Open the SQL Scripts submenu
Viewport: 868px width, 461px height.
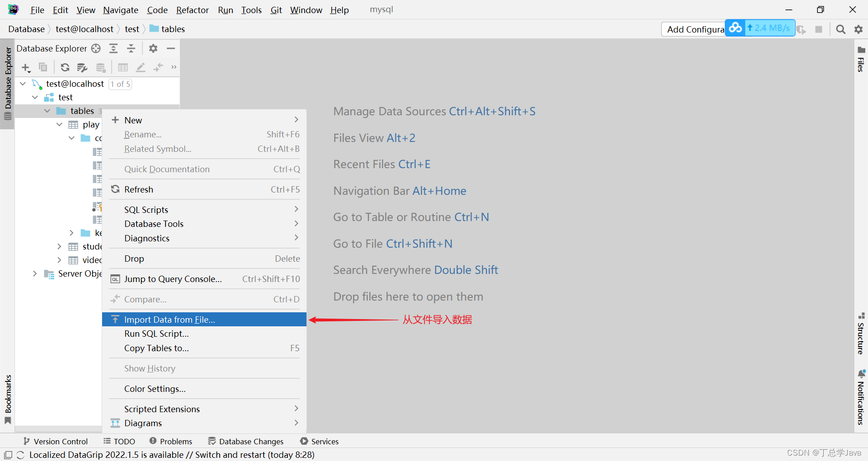[204, 210]
